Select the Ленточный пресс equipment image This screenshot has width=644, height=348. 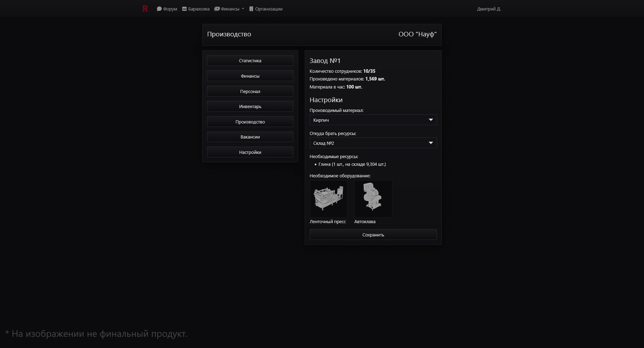coord(328,199)
